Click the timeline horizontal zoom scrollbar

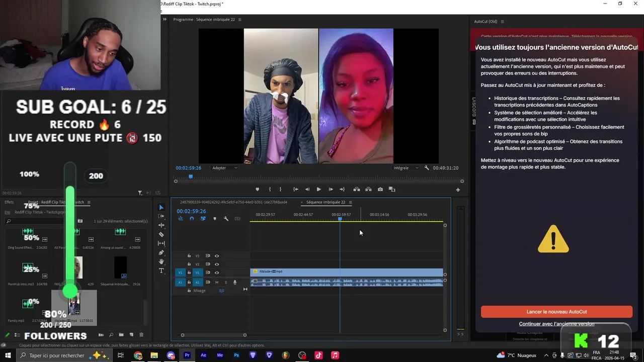[213, 335]
